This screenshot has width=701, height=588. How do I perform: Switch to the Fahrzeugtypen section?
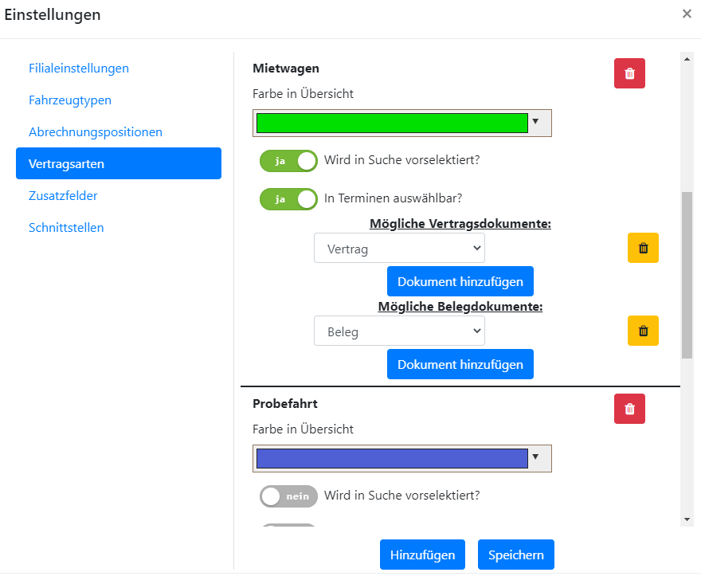(70, 100)
